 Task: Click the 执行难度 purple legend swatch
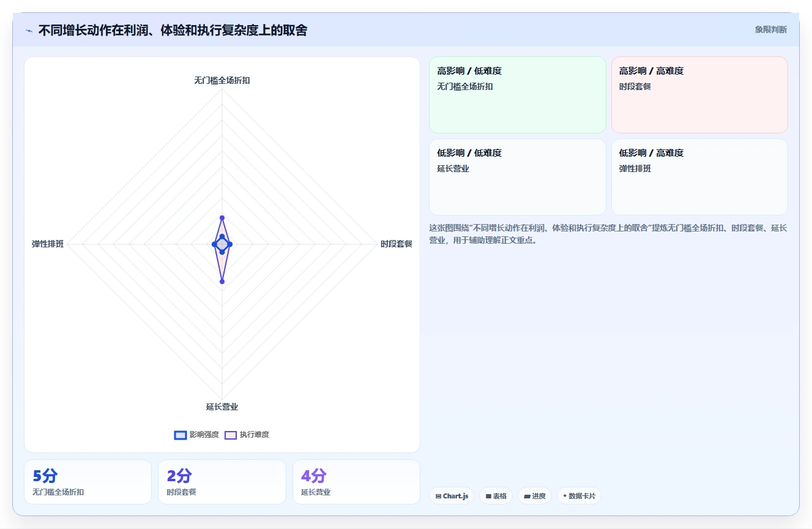231,435
